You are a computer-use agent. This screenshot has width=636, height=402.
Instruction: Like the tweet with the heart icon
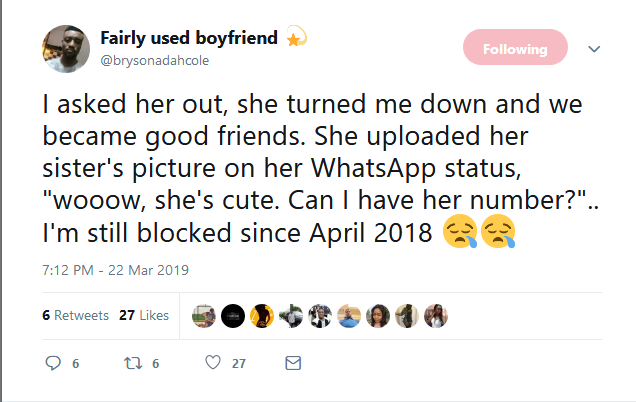click(x=212, y=364)
